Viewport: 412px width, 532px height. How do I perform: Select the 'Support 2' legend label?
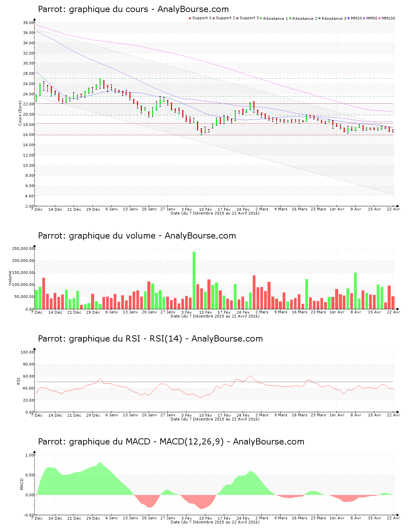(x=226, y=18)
